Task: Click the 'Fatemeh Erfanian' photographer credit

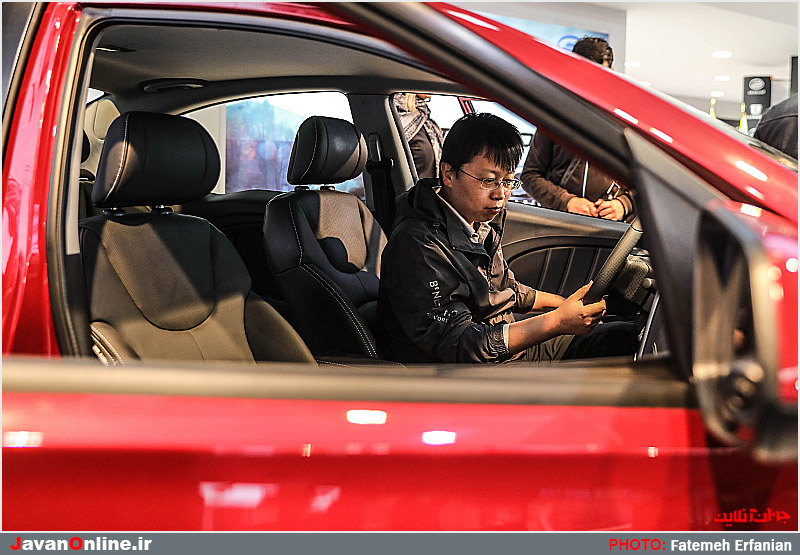Action: click(731, 545)
